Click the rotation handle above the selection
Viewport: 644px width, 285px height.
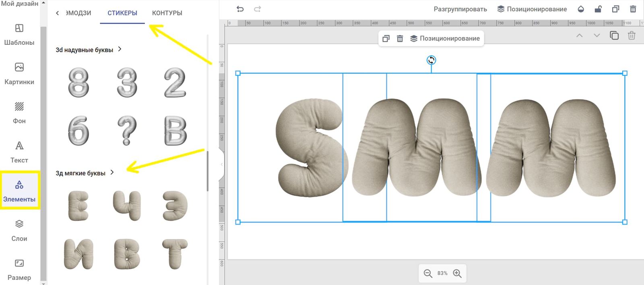431,60
